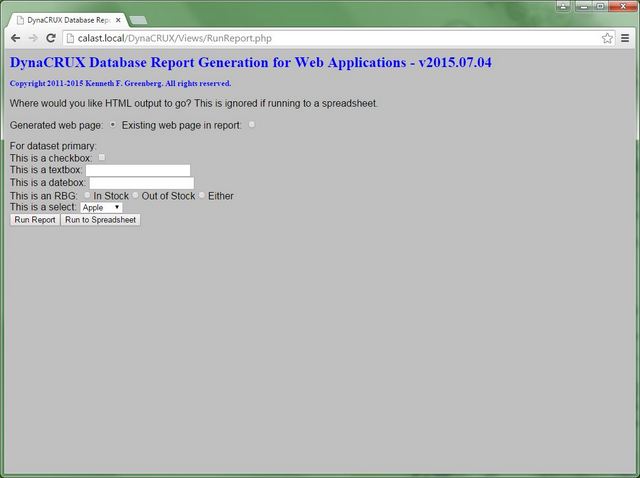This screenshot has width=640, height=478.
Task: Minimize the browser window
Action: 584,6
